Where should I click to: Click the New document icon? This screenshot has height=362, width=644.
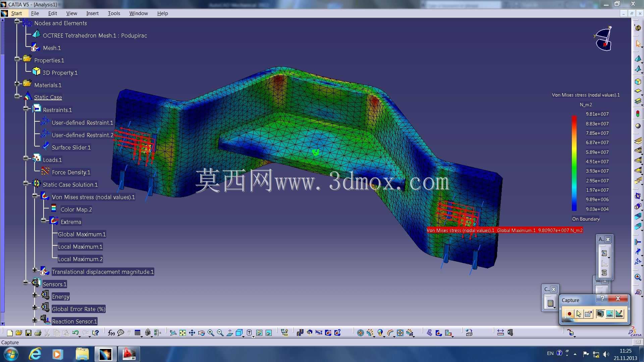pos(10,333)
